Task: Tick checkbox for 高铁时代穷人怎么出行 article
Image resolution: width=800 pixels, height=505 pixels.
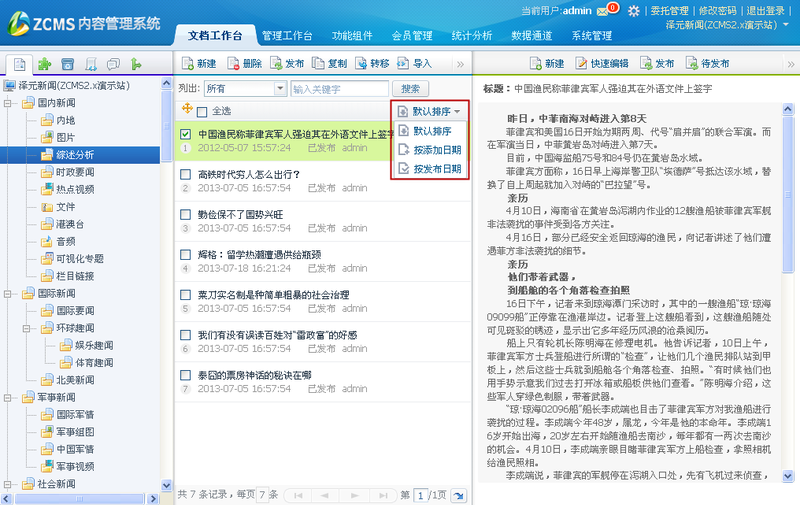Action: click(x=185, y=174)
